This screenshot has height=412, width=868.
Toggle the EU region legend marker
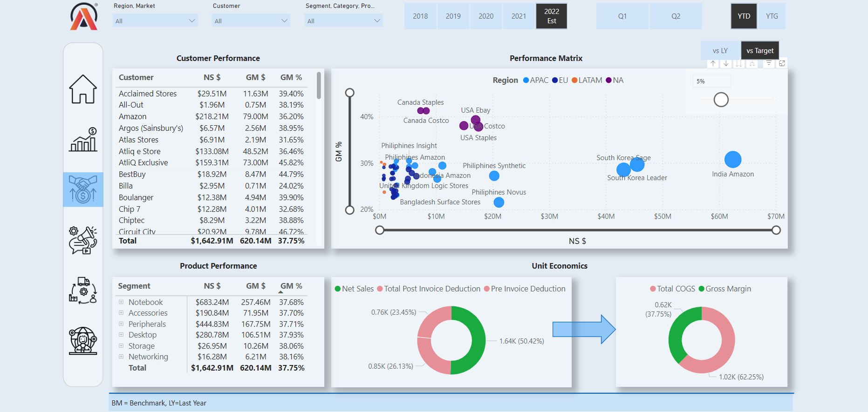(x=555, y=80)
